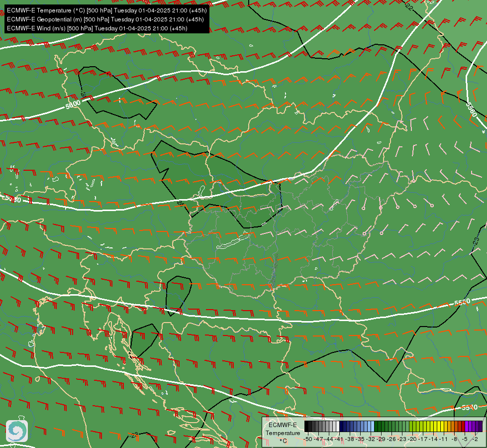Pick the darkest purple swatch at colorbar end
This screenshot has height=448, width=487.
tap(481, 426)
